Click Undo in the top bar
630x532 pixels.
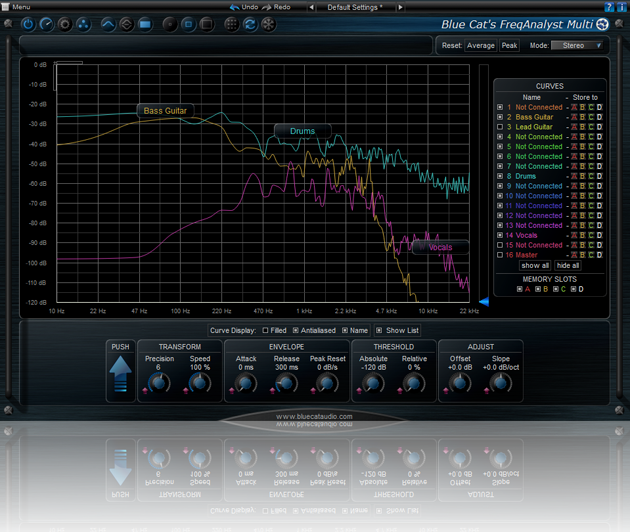tap(244, 7)
